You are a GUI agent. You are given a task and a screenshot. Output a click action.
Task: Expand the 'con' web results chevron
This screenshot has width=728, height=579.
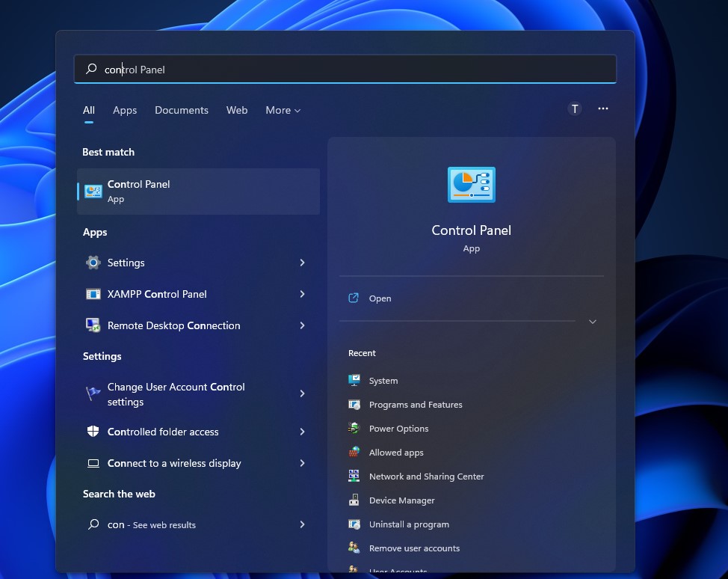coord(302,524)
